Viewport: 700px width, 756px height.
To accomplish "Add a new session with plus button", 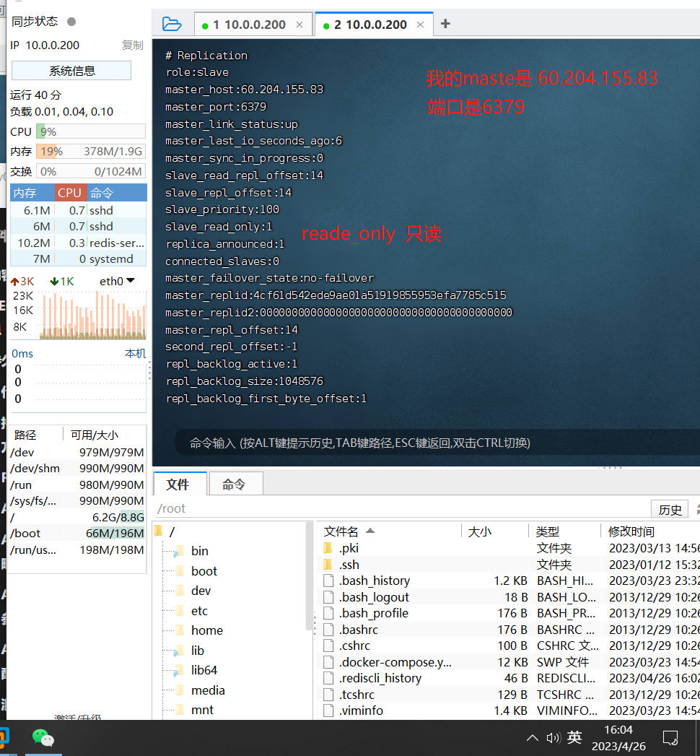I will (x=445, y=24).
